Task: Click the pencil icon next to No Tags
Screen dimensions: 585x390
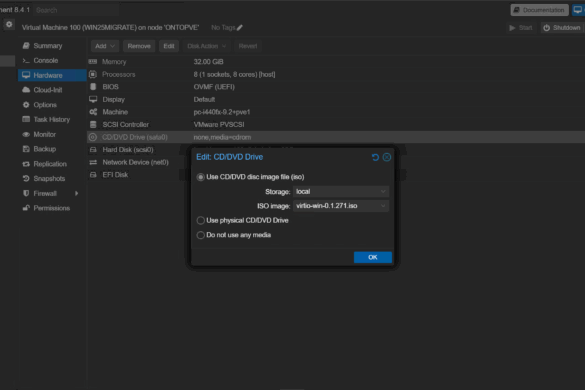Action: tap(240, 28)
